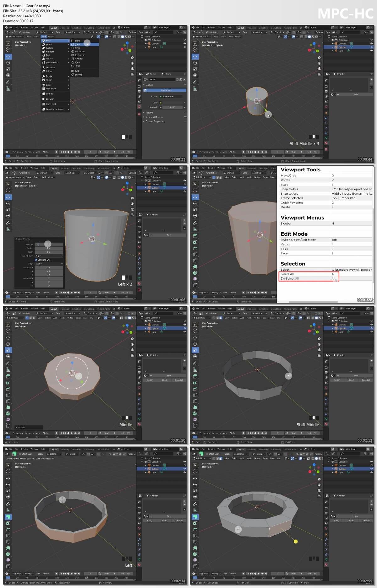
Task: Select Knife tool in 00:01:28 frame
Action: pos(195,260)
